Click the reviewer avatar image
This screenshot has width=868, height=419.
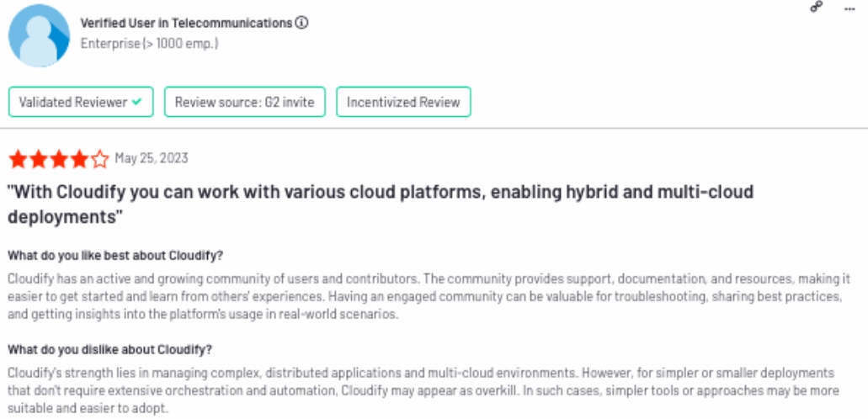pyautogui.click(x=40, y=36)
